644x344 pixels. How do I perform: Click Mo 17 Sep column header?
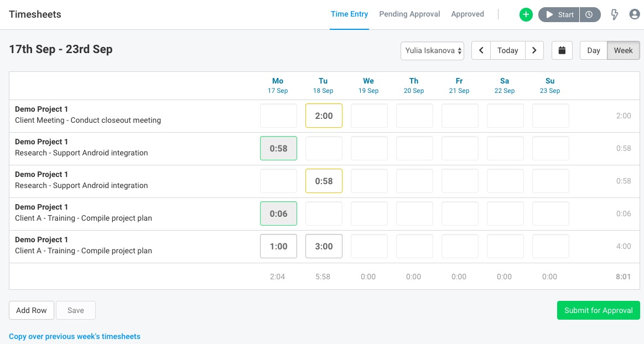(278, 85)
